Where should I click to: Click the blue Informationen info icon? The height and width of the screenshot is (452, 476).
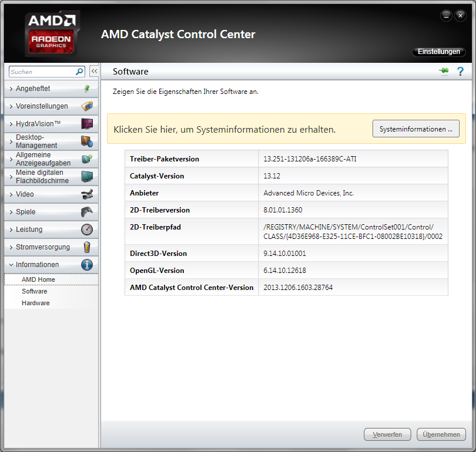click(x=87, y=265)
